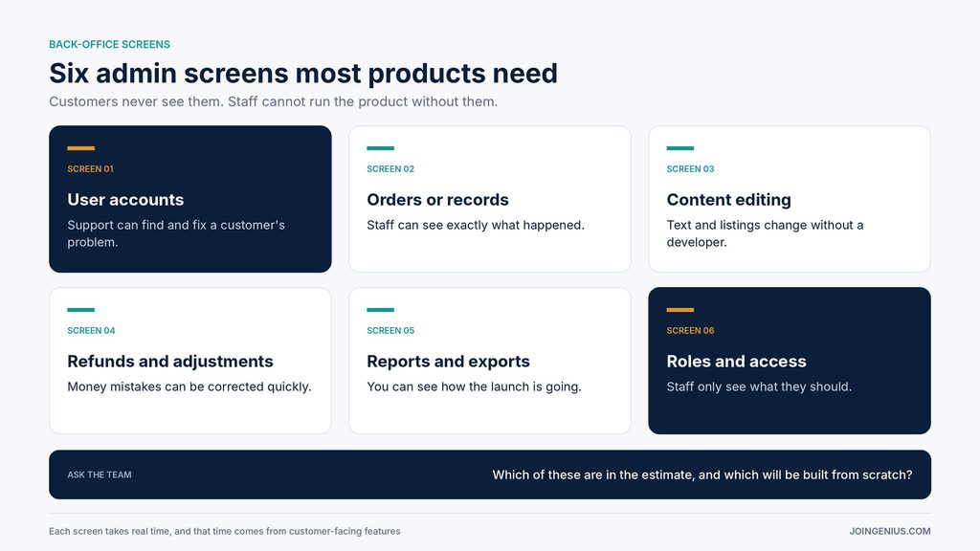Viewport: 980px width, 551px height.
Task: Select the title Six admin screens most products need
Action: [303, 73]
